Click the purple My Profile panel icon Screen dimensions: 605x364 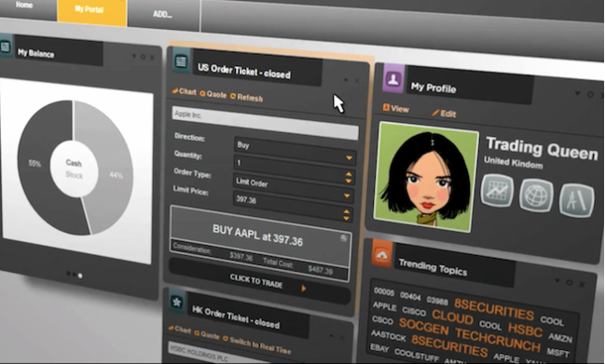393,79
